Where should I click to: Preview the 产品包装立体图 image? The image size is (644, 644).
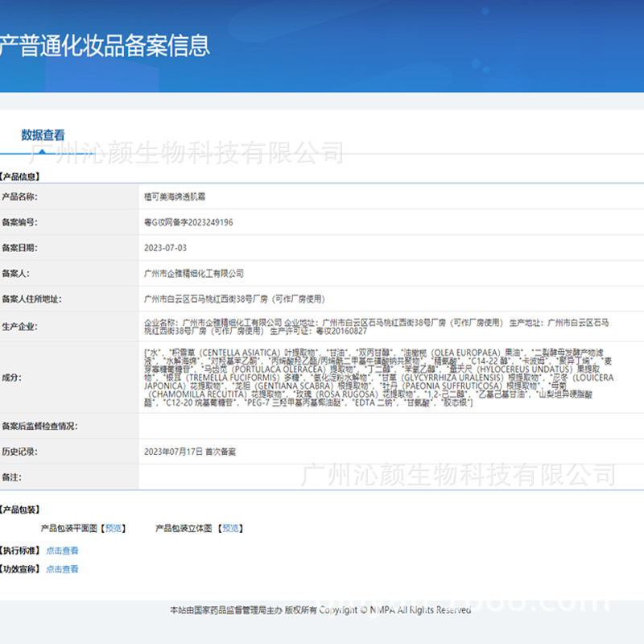[x=230, y=528]
